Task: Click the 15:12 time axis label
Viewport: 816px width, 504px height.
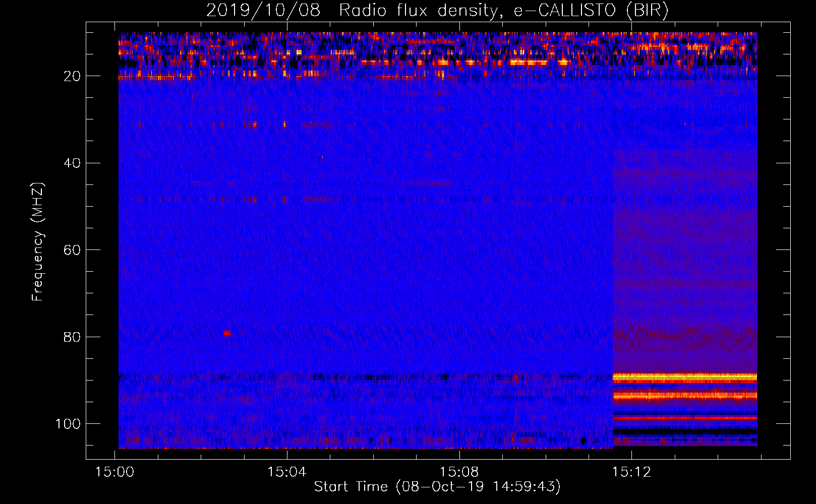Action: (631, 472)
